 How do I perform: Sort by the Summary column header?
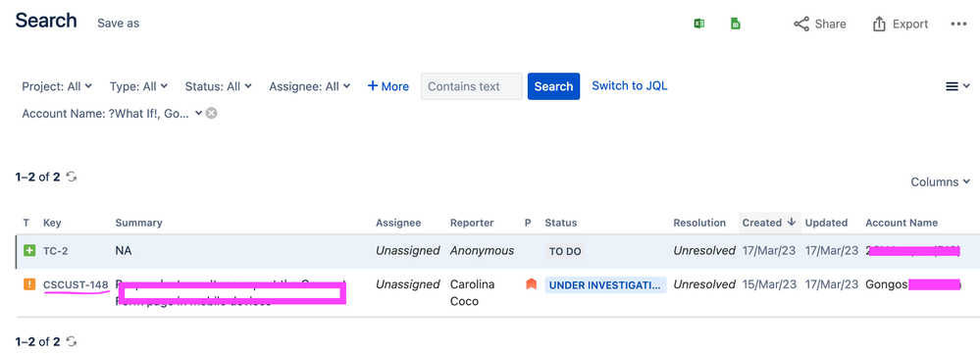coord(138,223)
